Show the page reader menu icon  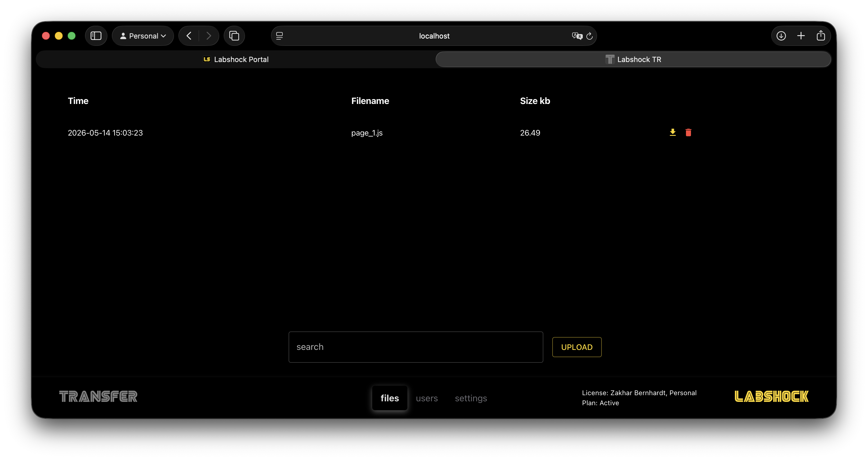tap(279, 36)
